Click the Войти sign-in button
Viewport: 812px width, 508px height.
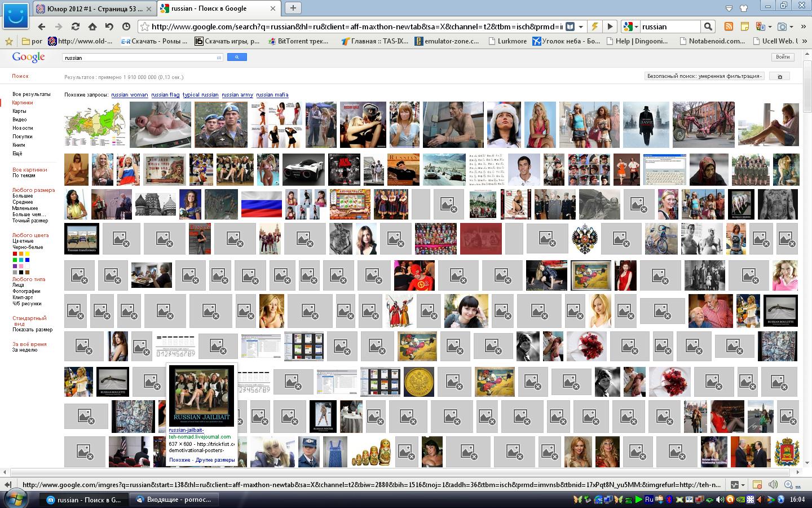[783, 57]
